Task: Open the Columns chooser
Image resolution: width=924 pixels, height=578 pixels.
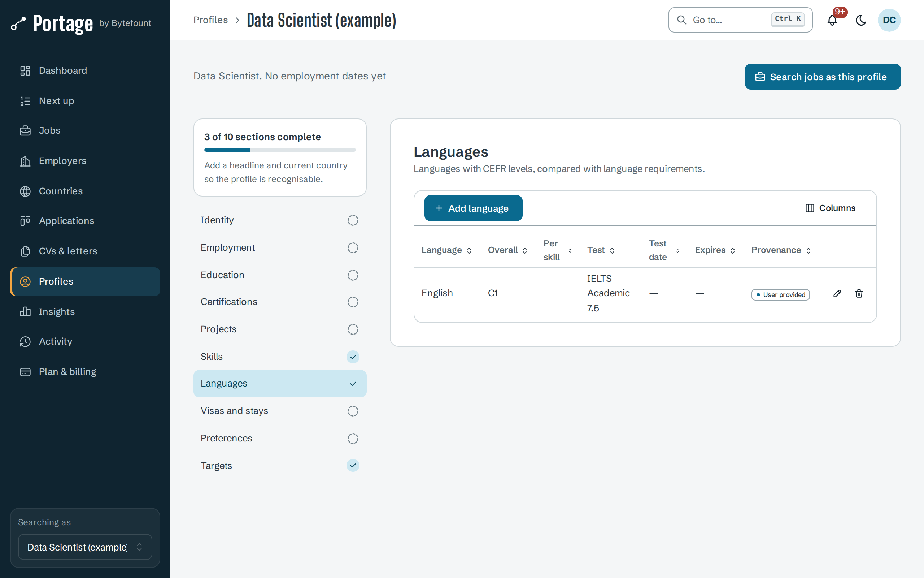Action: pyautogui.click(x=831, y=208)
